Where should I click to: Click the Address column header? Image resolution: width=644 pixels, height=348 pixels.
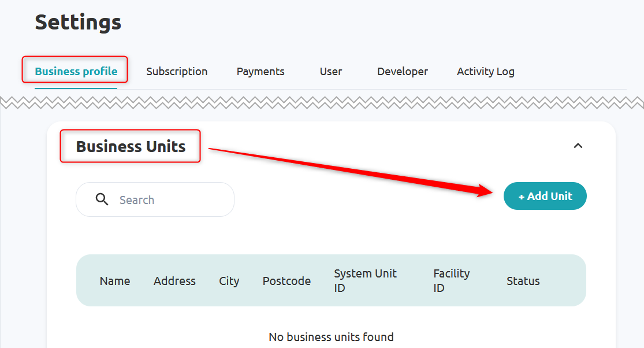[x=174, y=281]
